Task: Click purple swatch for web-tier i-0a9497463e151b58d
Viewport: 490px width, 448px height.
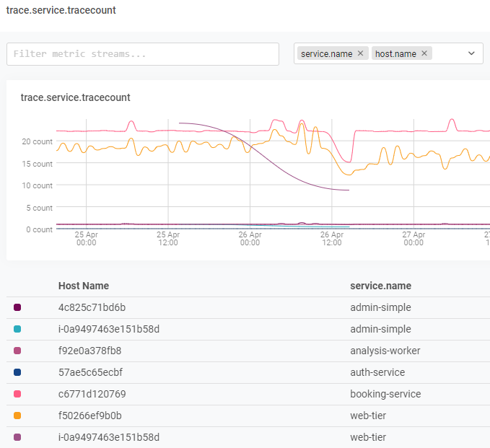Action: [x=17, y=437]
